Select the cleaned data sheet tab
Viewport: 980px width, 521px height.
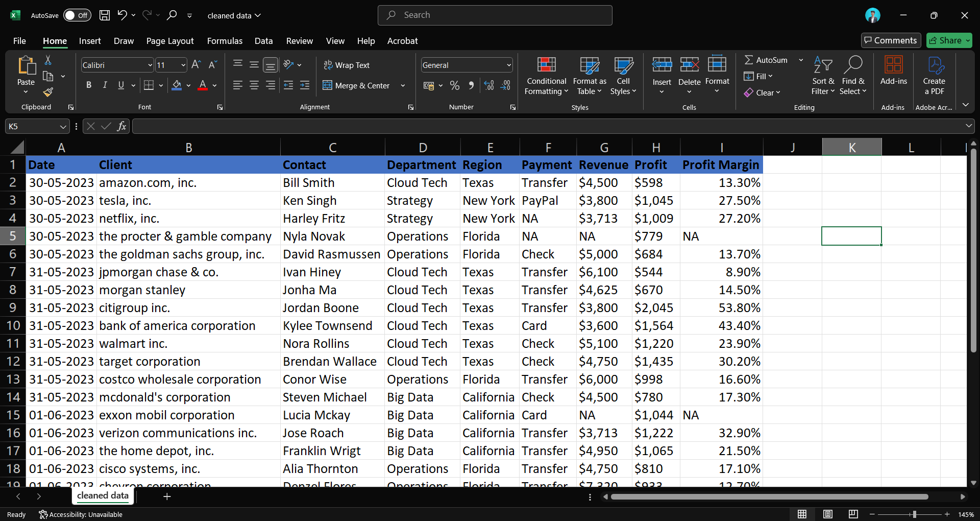pyautogui.click(x=103, y=495)
